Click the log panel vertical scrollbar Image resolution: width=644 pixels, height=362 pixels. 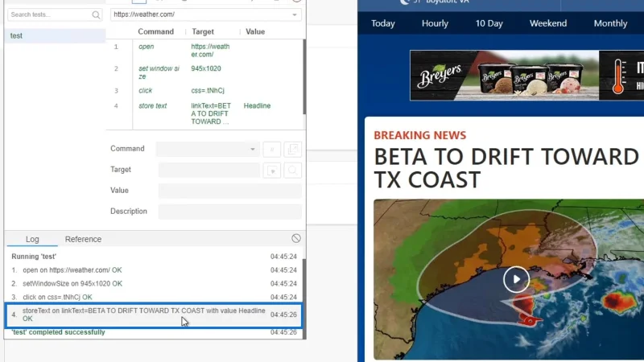coord(304,298)
